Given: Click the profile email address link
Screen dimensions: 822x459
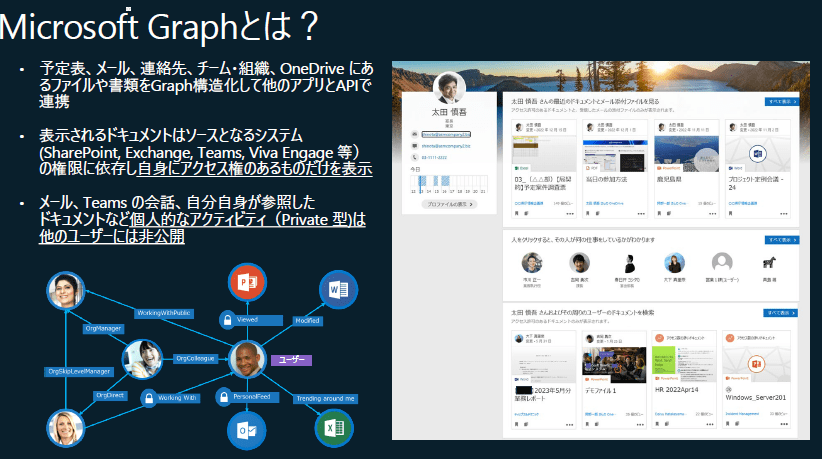Looking at the screenshot, I should pyautogui.click(x=445, y=133).
